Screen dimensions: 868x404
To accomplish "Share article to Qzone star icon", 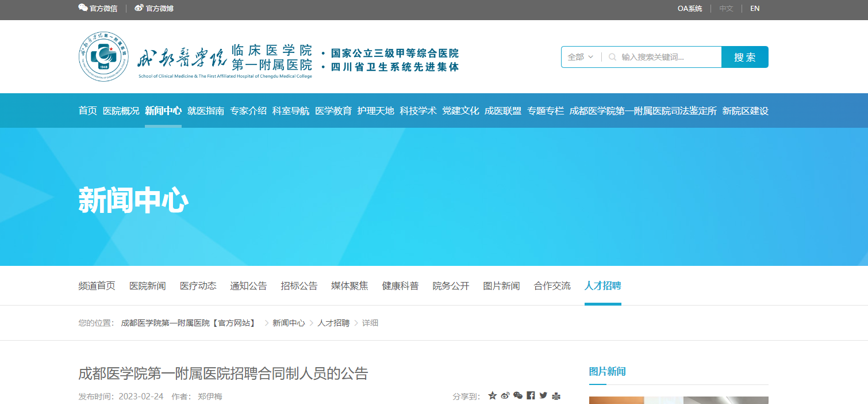I will [492, 396].
